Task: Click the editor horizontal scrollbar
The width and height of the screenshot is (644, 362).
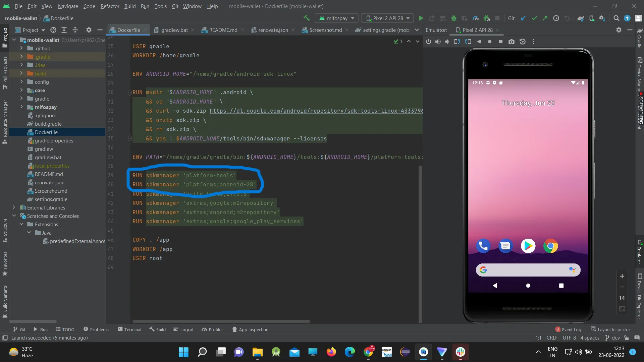Action: pyautogui.click(x=221, y=321)
